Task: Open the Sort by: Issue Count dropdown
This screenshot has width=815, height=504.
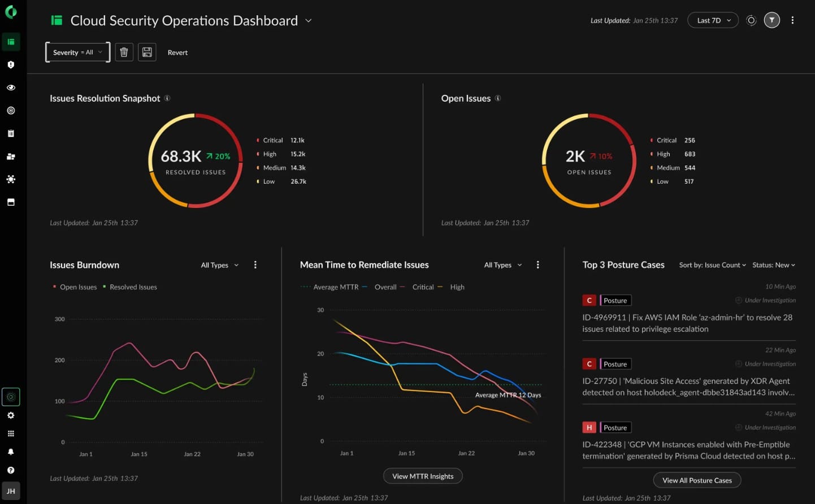Action: pyautogui.click(x=712, y=265)
